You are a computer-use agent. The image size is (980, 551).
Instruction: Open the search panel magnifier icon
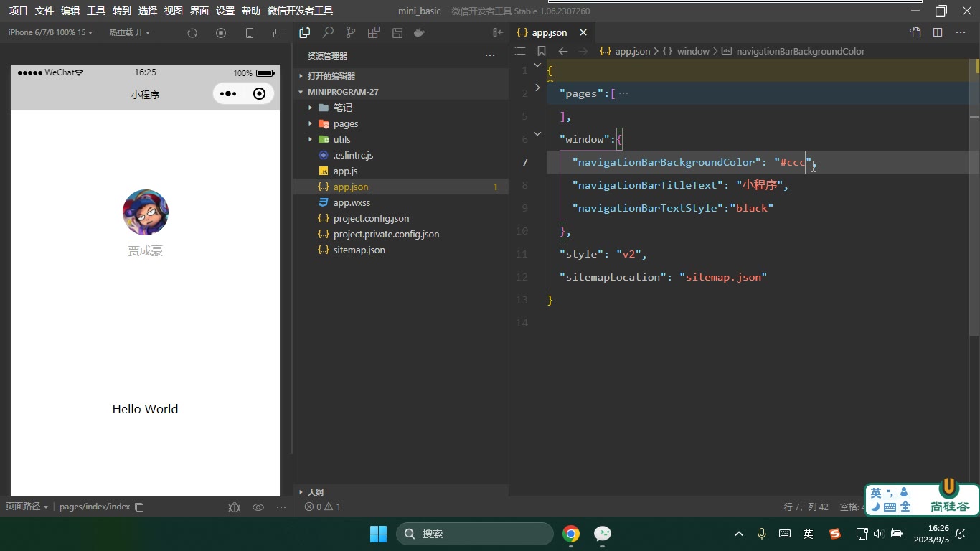pos(328,32)
